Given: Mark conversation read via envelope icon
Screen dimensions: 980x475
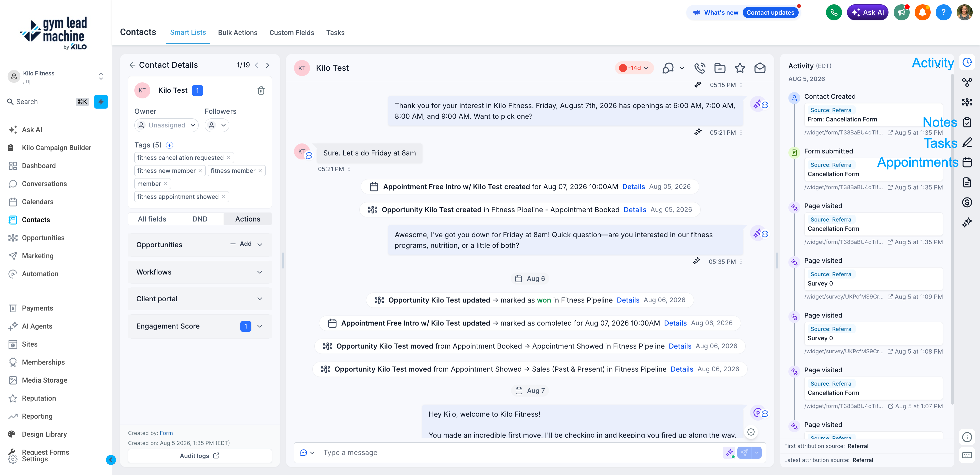Looking at the screenshot, I should [760, 68].
